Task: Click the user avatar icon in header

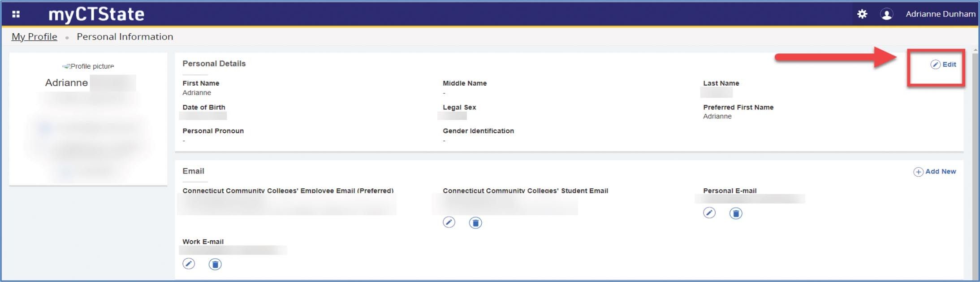Action: point(886,14)
